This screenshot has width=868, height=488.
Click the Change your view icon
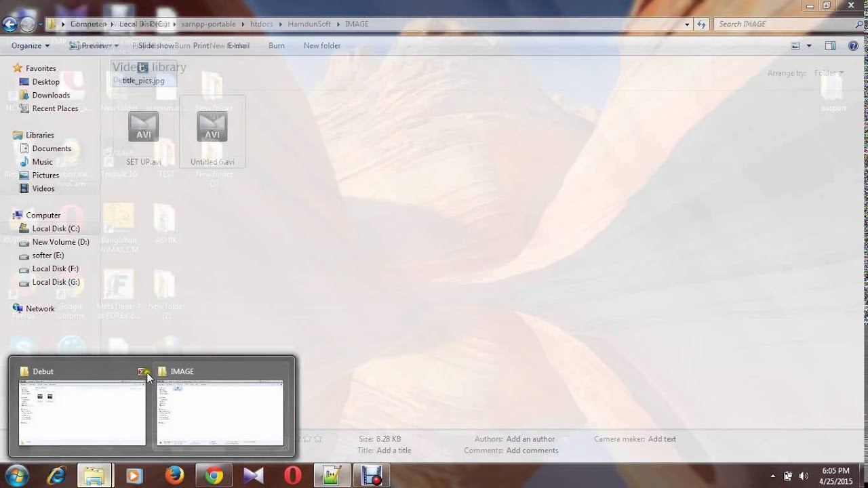click(x=796, y=45)
